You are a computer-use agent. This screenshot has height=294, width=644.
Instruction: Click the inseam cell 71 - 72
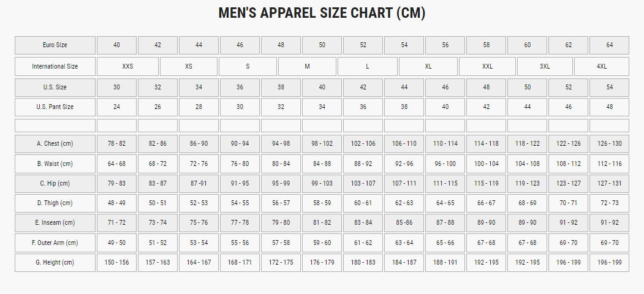tap(116, 223)
